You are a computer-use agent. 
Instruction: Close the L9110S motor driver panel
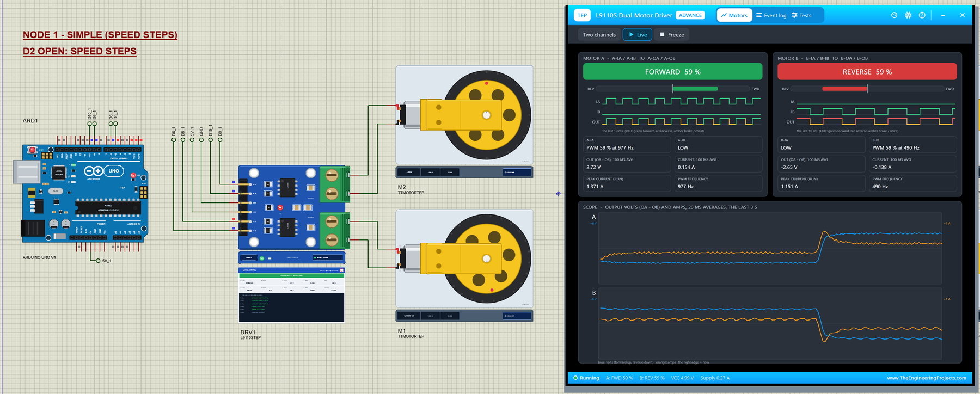click(962, 15)
